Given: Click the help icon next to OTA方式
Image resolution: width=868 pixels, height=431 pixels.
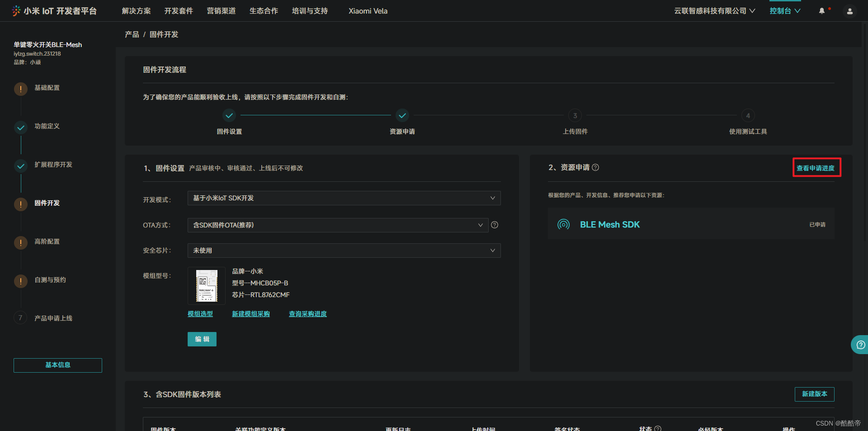Looking at the screenshot, I should pyautogui.click(x=495, y=225).
